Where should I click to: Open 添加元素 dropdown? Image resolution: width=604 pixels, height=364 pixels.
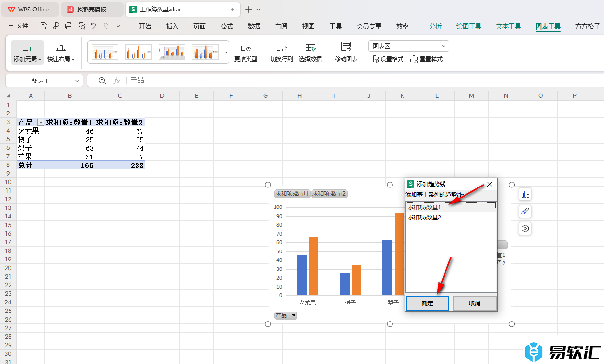pos(28,52)
